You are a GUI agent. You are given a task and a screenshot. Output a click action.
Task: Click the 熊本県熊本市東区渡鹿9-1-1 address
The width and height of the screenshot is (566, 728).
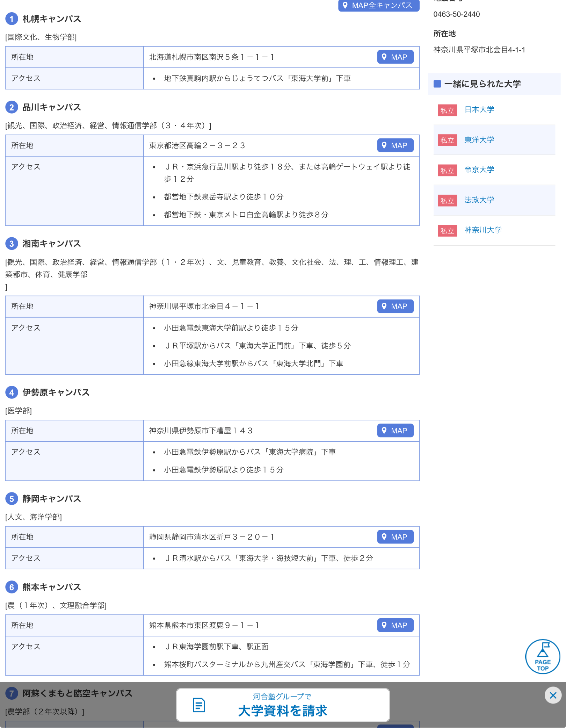point(204,625)
